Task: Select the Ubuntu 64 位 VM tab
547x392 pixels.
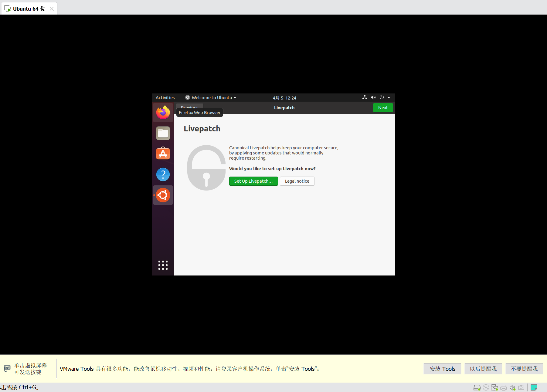Action: (x=29, y=9)
